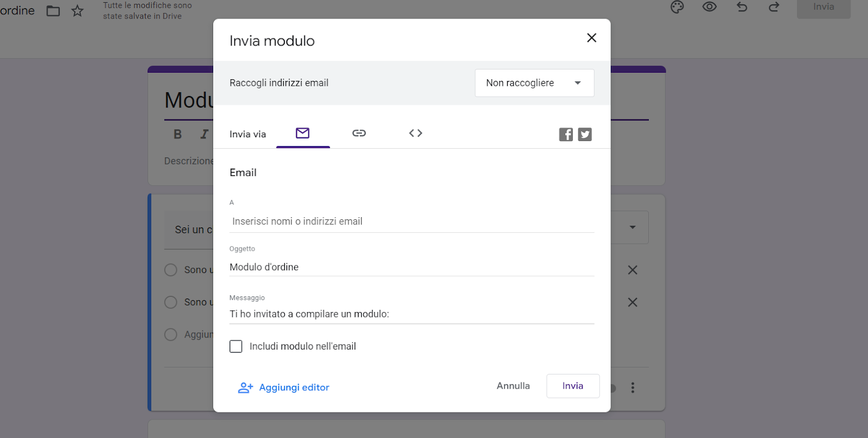868x438 pixels.
Task: Star the form document
Action: pos(78,11)
